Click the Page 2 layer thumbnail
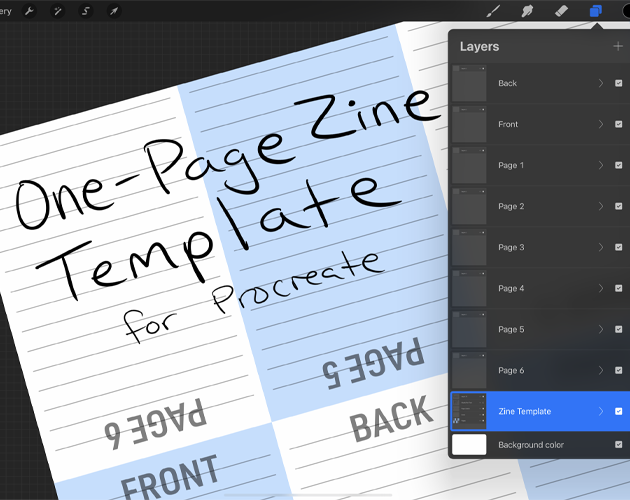 click(469, 206)
